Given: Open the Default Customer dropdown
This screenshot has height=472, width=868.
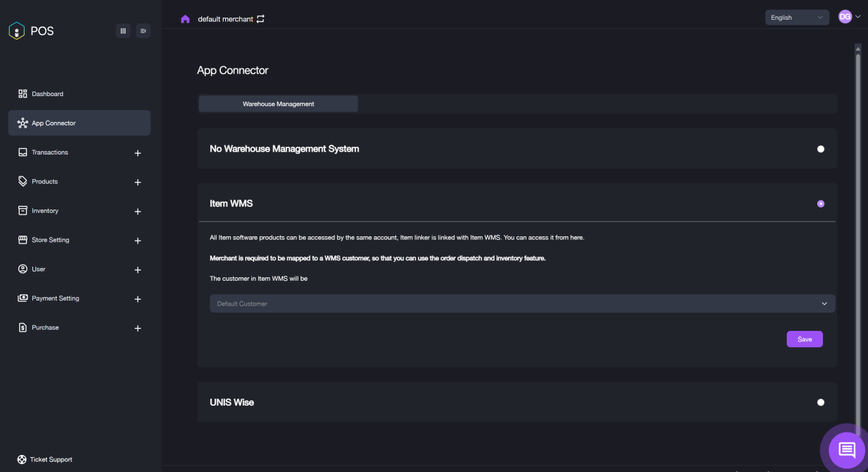Looking at the screenshot, I should click(x=522, y=303).
